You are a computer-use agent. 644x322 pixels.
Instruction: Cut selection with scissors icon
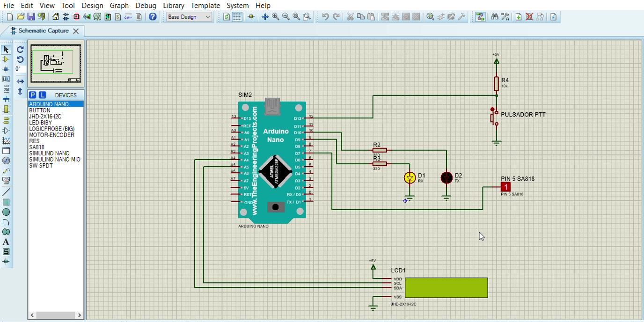pyautogui.click(x=350, y=17)
